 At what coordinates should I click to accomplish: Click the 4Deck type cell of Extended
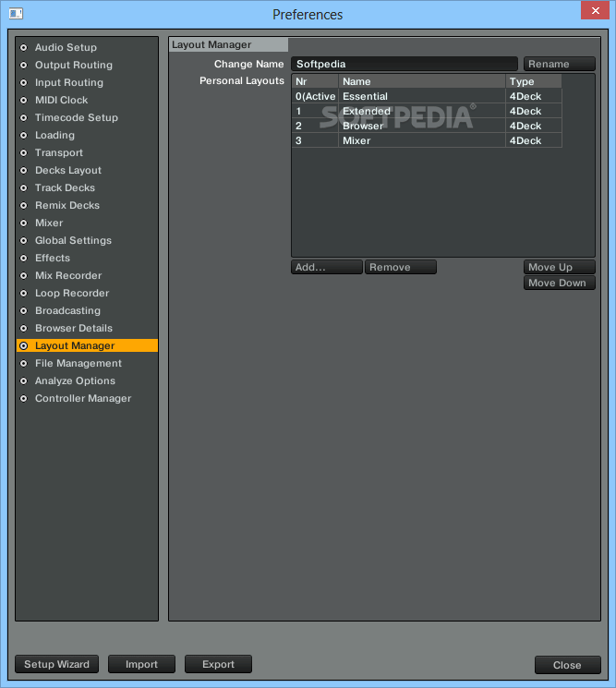(534, 111)
